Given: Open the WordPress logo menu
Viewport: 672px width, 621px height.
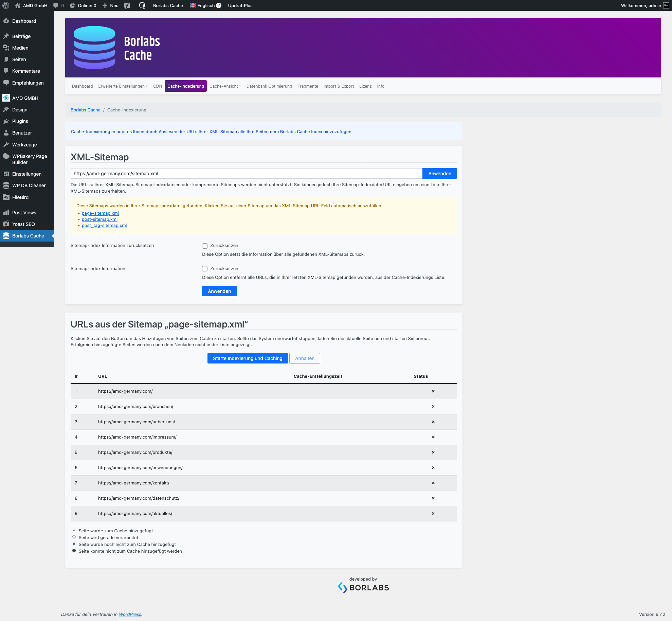Looking at the screenshot, I should (6, 5).
